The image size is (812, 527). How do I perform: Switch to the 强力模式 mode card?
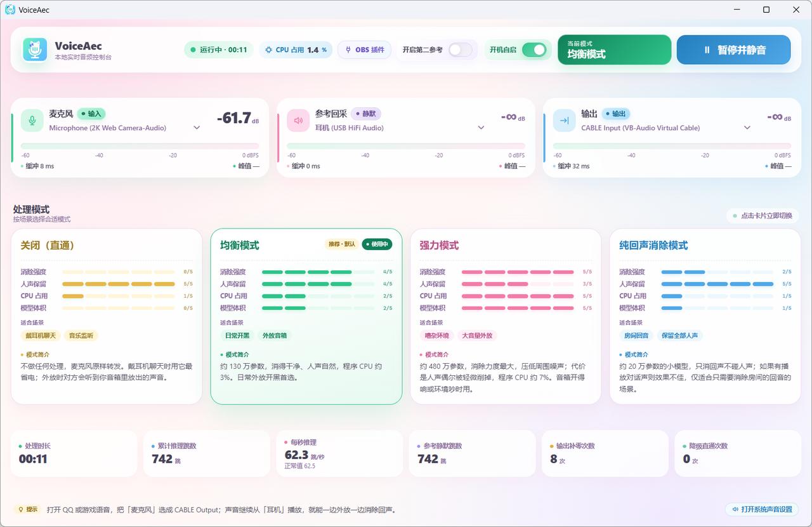click(506, 316)
